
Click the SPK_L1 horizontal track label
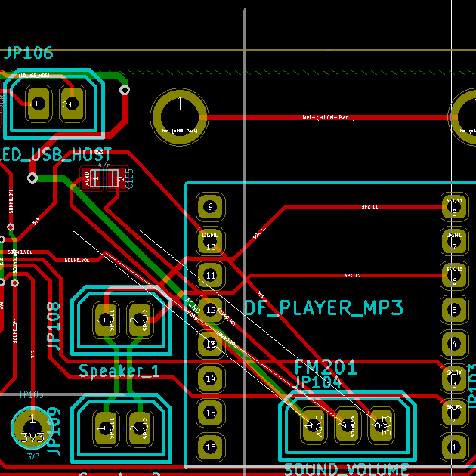coord(369,207)
